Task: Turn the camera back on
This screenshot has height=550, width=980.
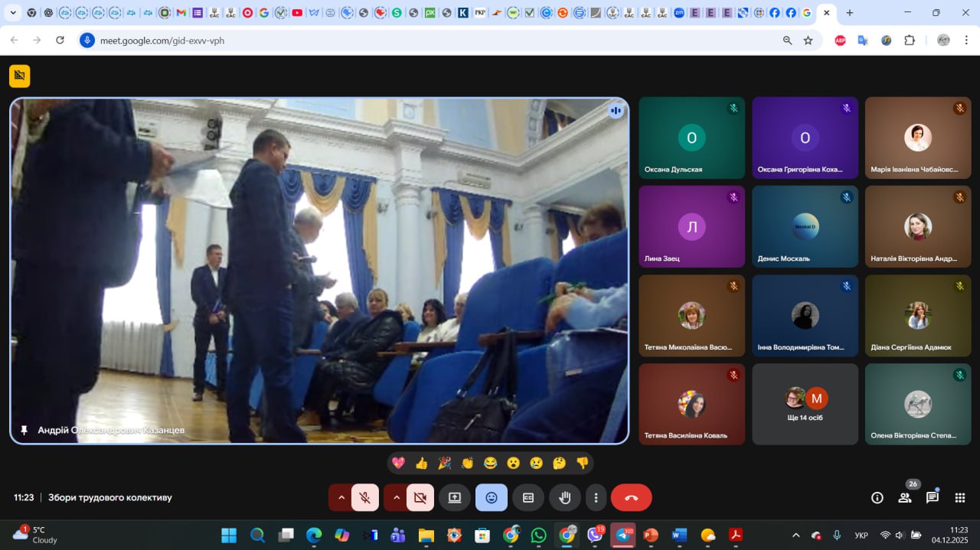Action: [x=420, y=497]
